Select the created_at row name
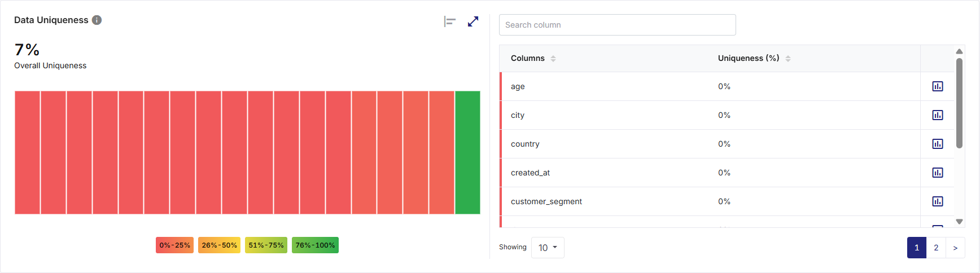Viewport: 980px width, 273px height. tap(530, 173)
